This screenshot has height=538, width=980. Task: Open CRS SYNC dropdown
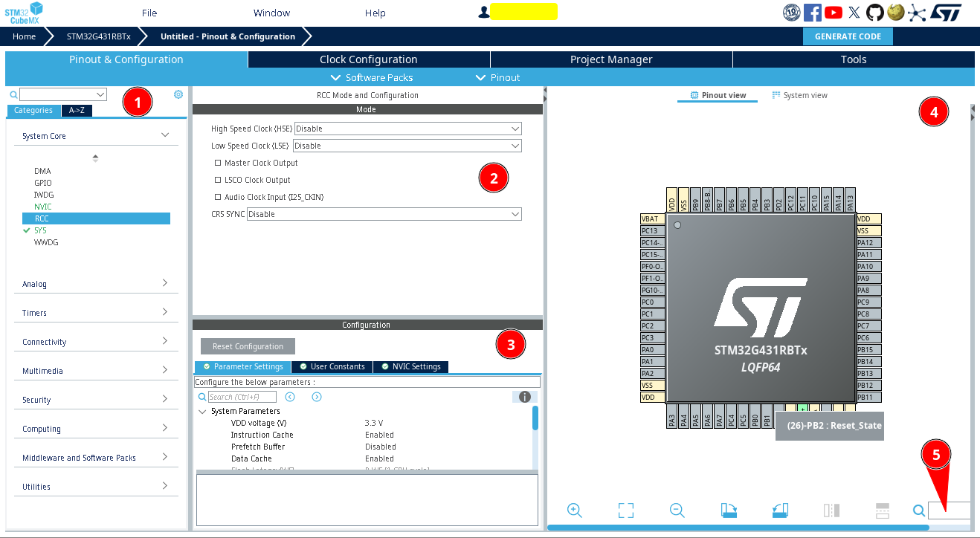(384, 214)
